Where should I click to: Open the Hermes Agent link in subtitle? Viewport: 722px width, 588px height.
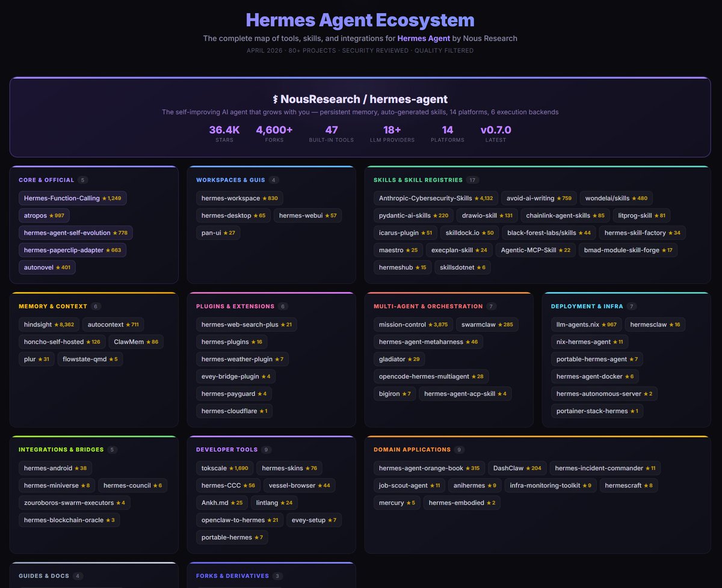click(423, 38)
